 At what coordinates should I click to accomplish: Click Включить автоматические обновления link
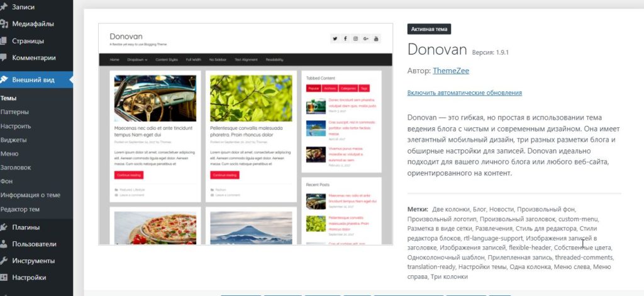point(465,93)
